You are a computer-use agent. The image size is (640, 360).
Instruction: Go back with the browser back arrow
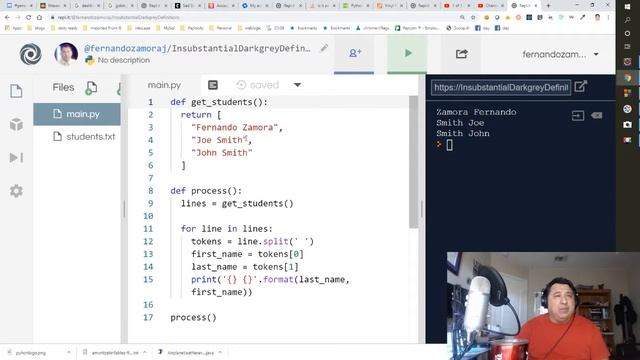point(7,18)
